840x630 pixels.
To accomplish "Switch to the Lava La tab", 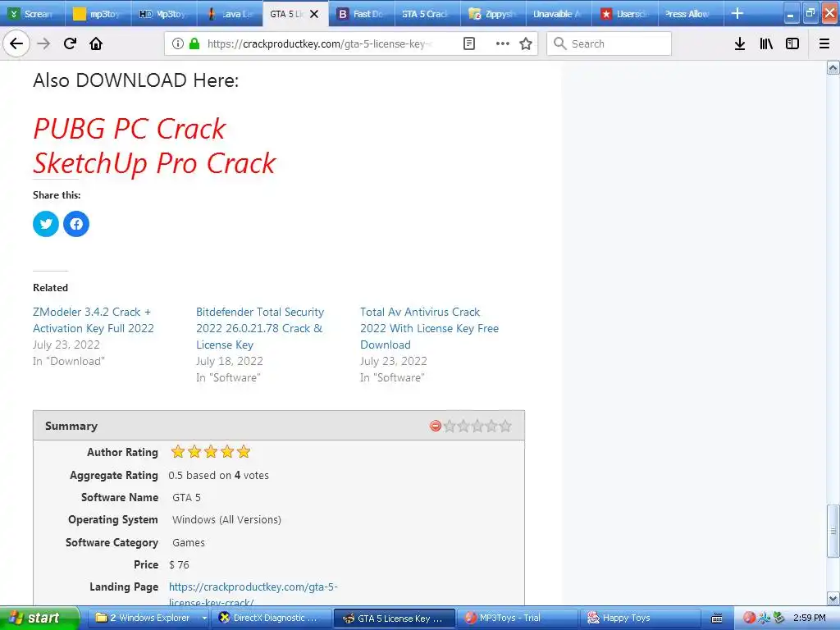I will (x=230, y=14).
